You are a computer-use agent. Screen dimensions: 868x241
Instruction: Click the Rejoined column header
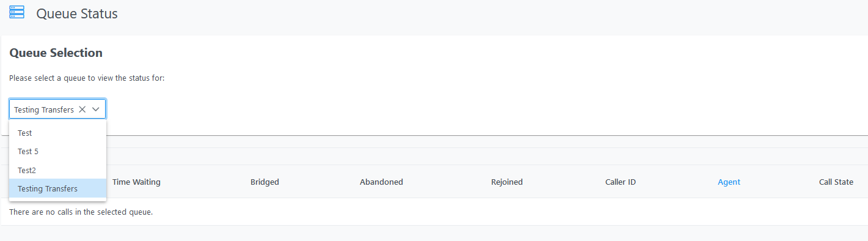[507, 182]
